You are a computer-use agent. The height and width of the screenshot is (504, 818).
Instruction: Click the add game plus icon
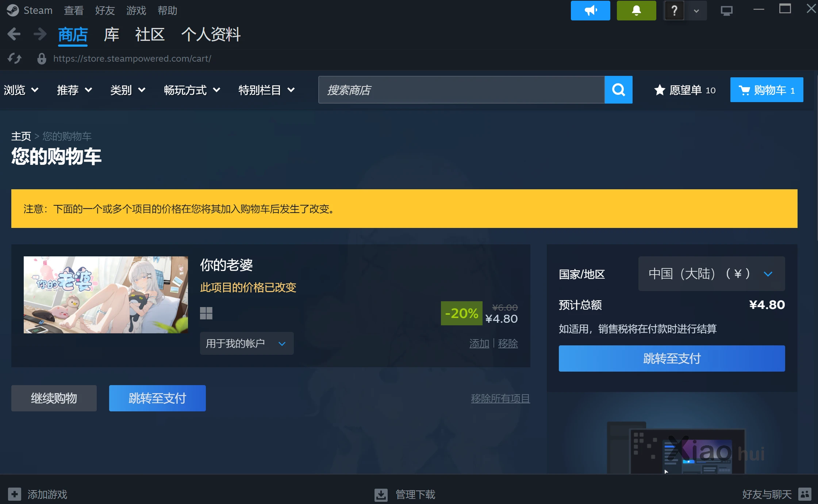[15, 494]
